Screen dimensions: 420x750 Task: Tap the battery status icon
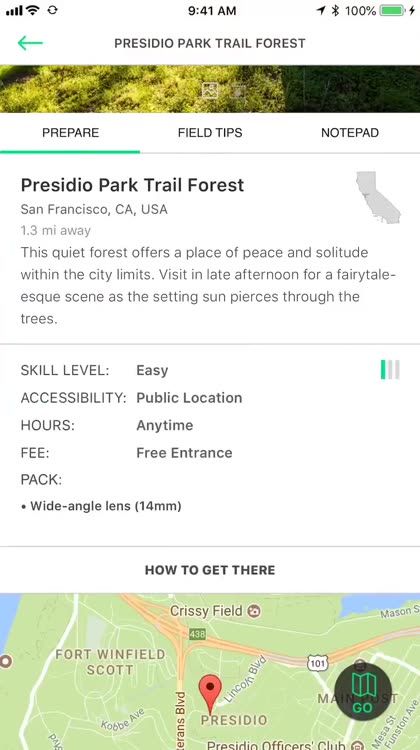click(x=392, y=11)
